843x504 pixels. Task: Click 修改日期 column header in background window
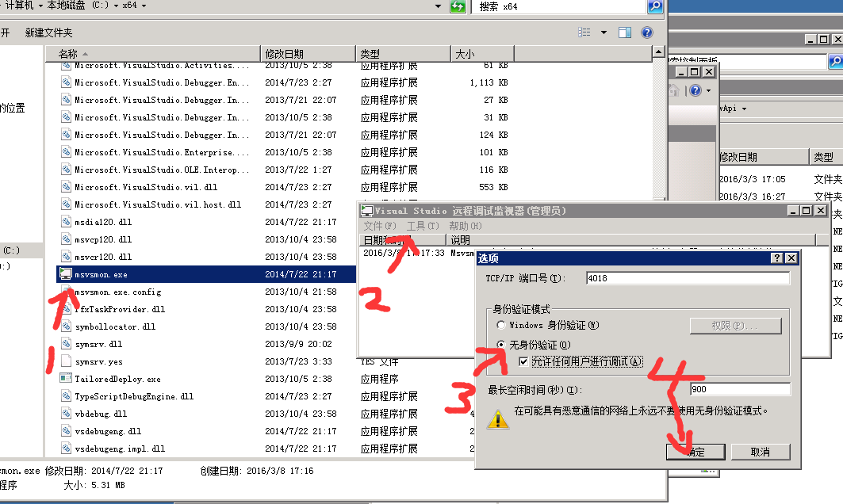click(764, 157)
